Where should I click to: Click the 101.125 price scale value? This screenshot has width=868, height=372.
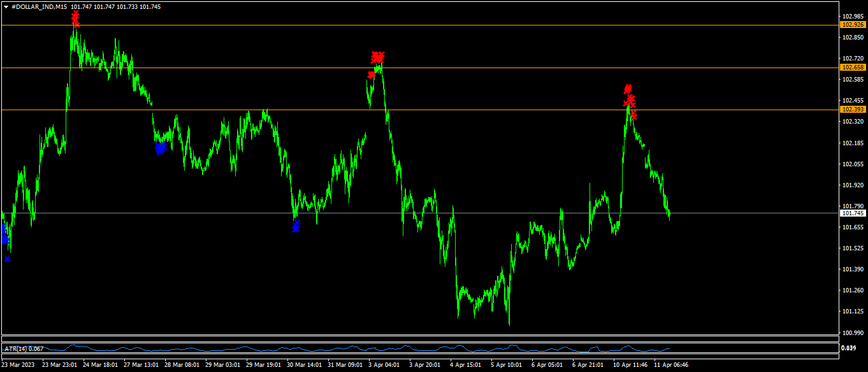coord(853,311)
